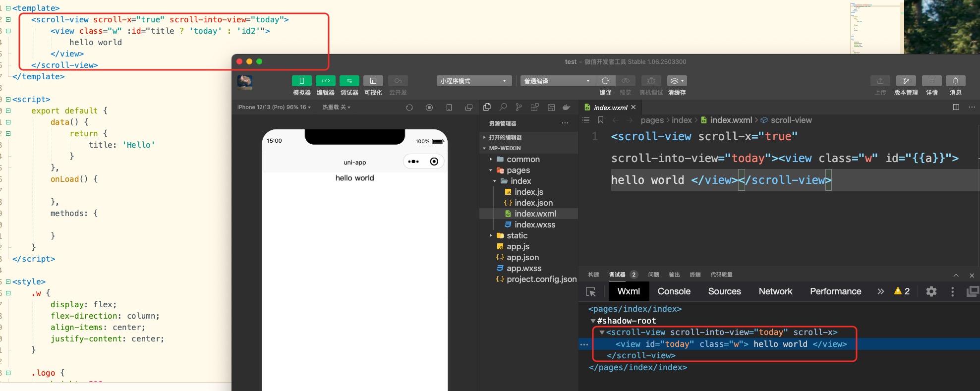Click the pages breadcrumb item
980x391 pixels.
click(x=652, y=120)
